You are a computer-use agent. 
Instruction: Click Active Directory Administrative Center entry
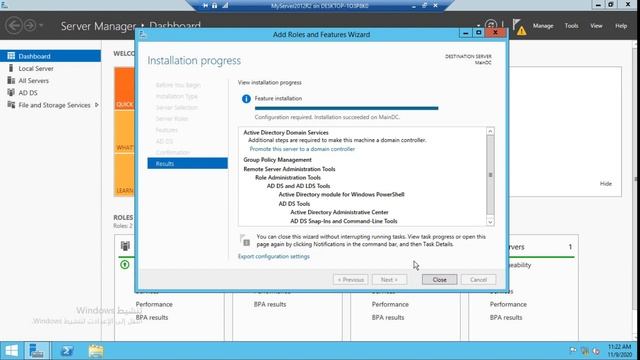pyautogui.click(x=339, y=212)
